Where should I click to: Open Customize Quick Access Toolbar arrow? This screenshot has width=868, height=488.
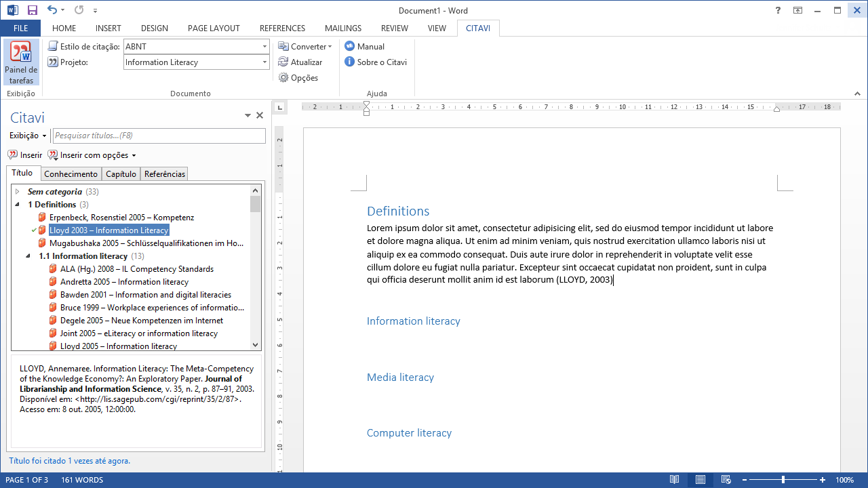(95, 11)
